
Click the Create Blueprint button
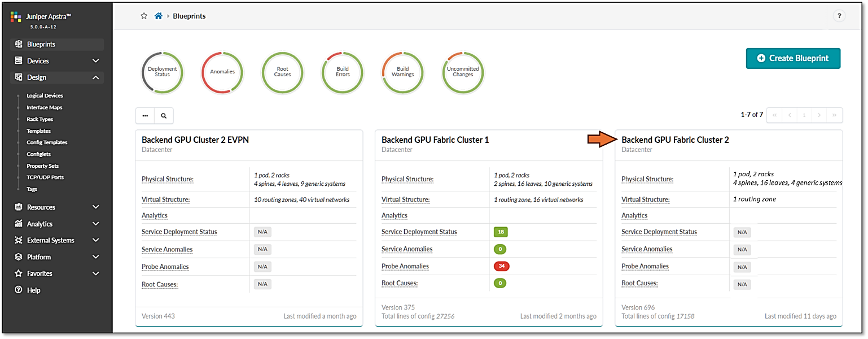[793, 58]
